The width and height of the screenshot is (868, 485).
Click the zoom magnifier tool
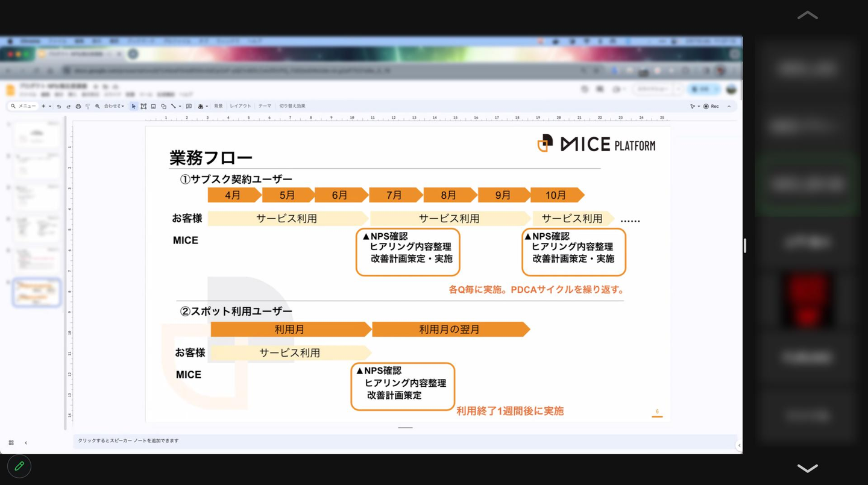tap(97, 106)
